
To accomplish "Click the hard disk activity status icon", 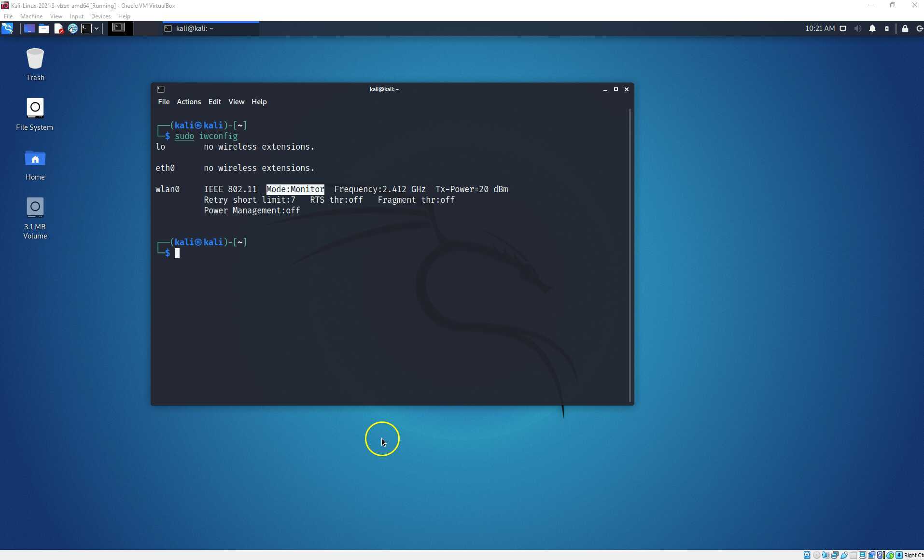I will (x=807, y=555).
